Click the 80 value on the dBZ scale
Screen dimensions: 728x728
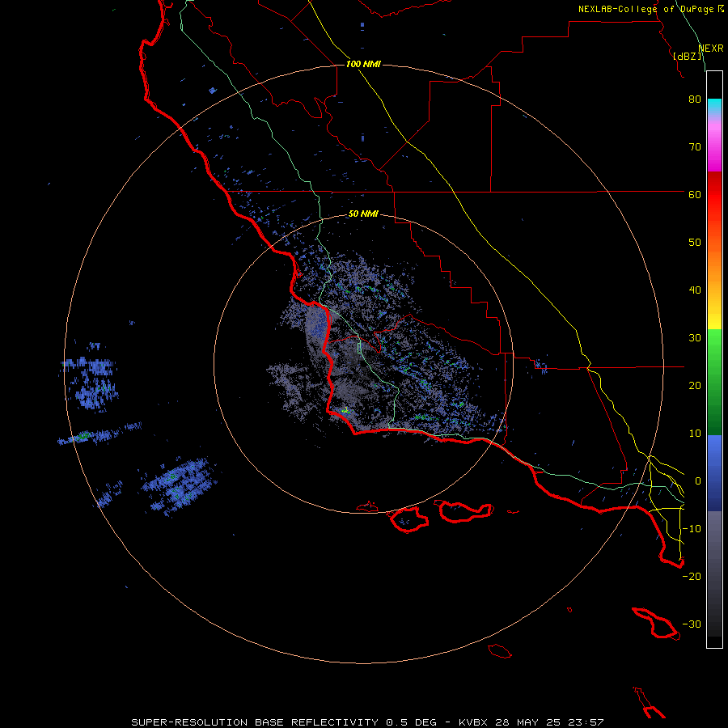(x=695, y=99)
